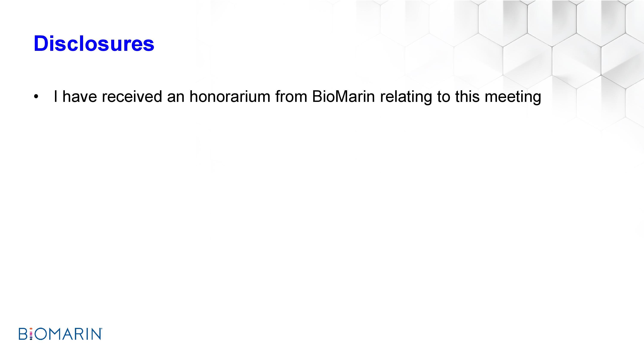
Task: Click the bullet point marker before the sentence
Action: click(36, 97)
